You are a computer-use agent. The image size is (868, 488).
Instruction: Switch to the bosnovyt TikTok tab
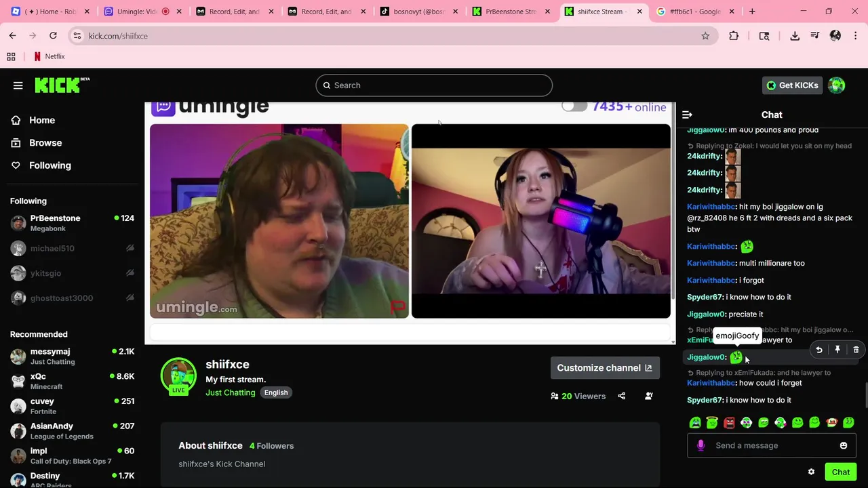tap(418, 12)
